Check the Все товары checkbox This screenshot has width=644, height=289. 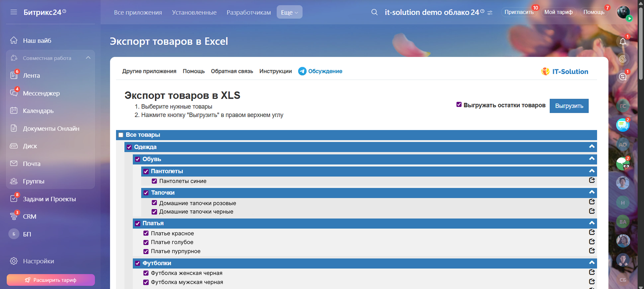pos(121,135)
